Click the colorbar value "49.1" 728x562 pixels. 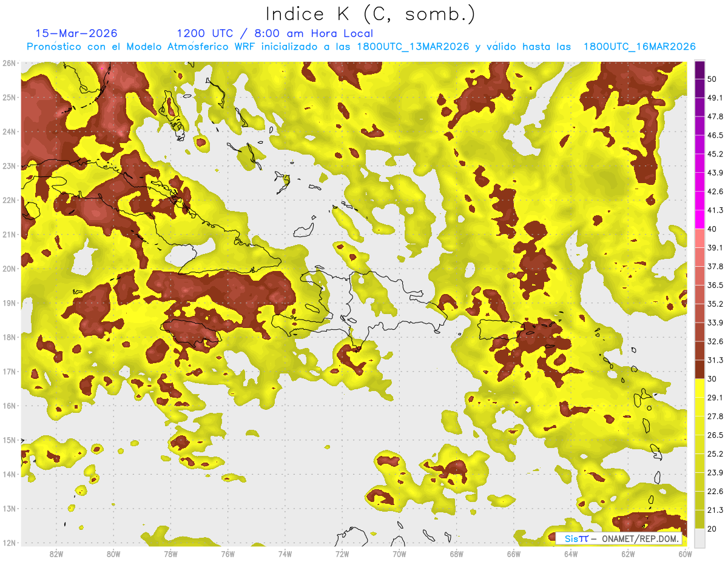coord(715,98)
